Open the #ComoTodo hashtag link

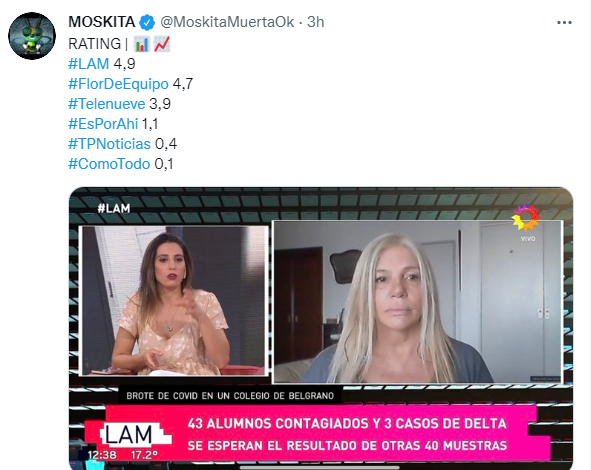coord(109,164)
